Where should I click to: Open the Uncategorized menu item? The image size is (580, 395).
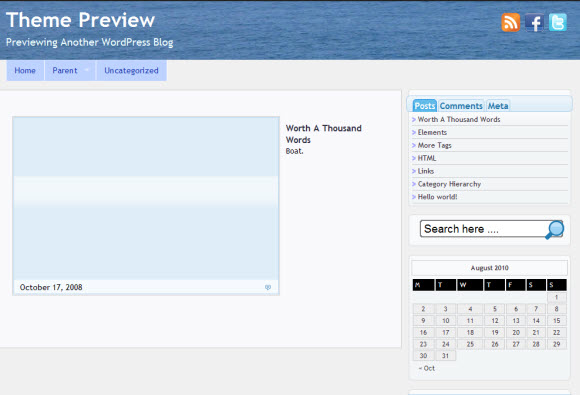point(131,70)
